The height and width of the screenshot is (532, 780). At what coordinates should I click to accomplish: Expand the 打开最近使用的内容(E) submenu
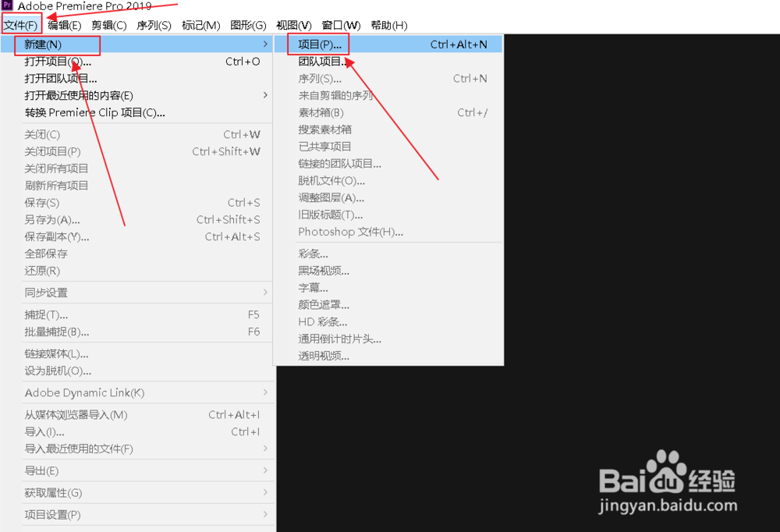74,95
